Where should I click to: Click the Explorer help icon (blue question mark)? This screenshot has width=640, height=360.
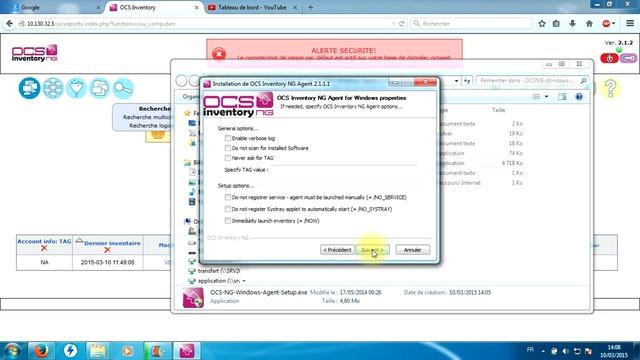click(x=579, y=97)
